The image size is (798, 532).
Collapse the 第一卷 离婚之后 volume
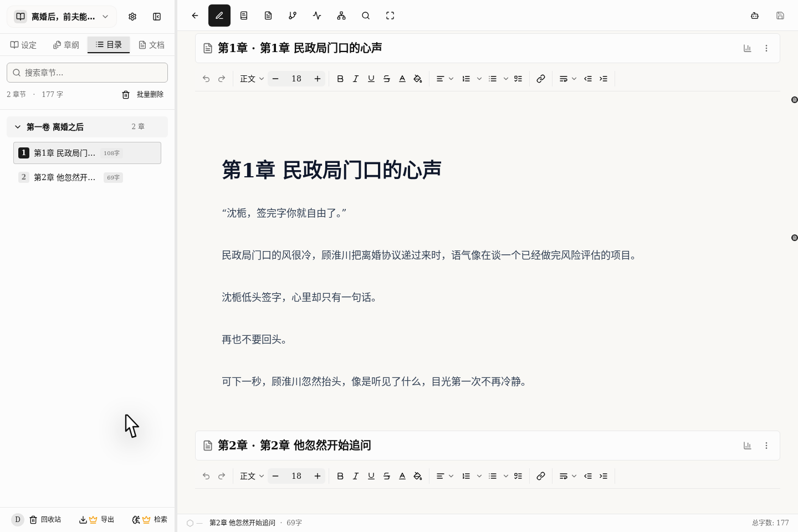18,126
